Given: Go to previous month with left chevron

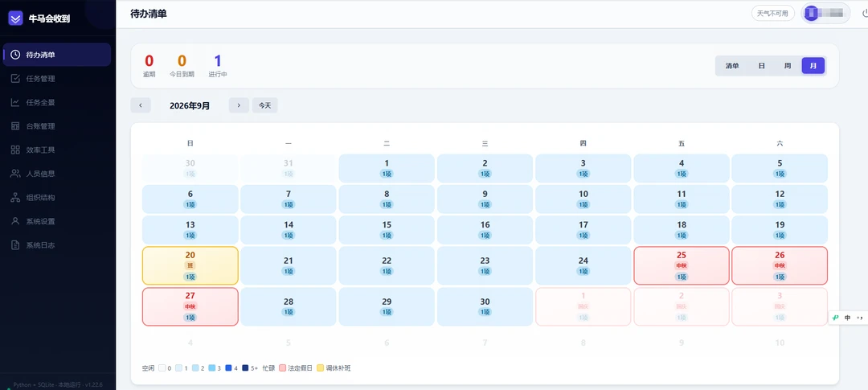Looking at the screenshot, I should (x=141, y=105).
